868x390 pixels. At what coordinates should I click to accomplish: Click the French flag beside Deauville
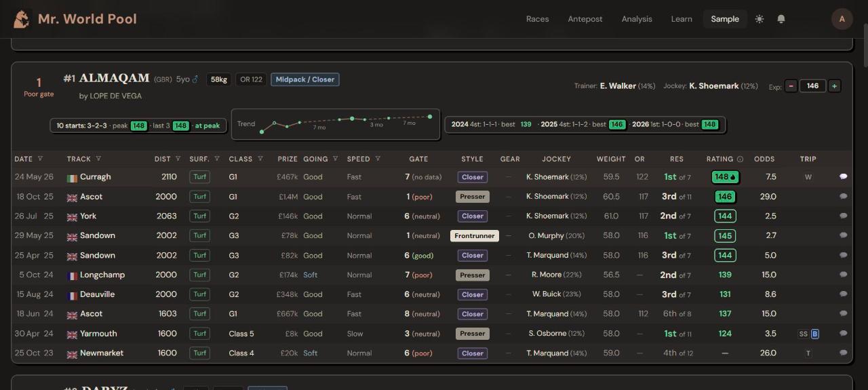[x=72, y=296]
